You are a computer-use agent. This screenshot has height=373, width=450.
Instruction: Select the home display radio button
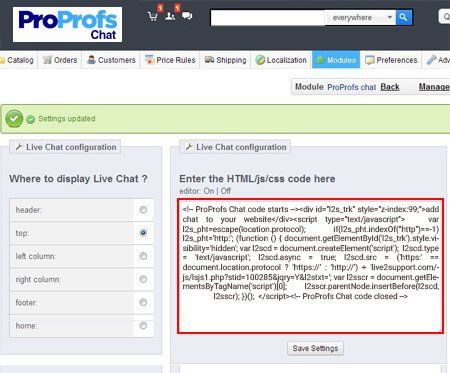pyautogui.click(x=143, y=325)
